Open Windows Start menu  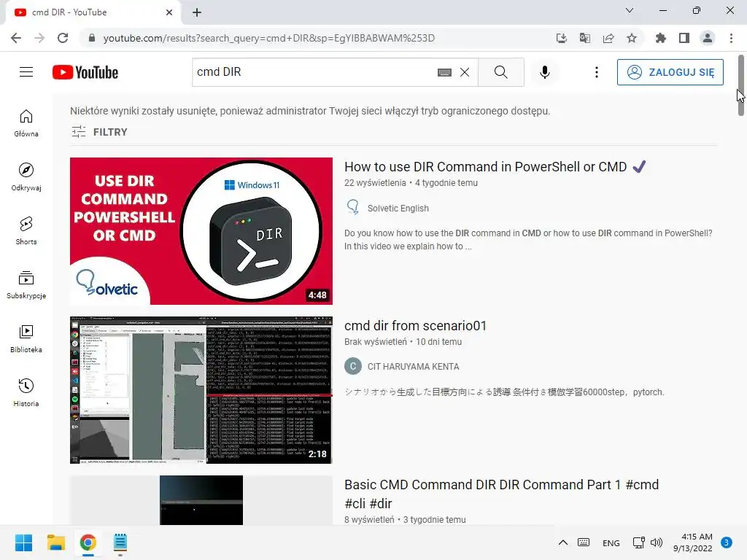[x=23, y=542]
